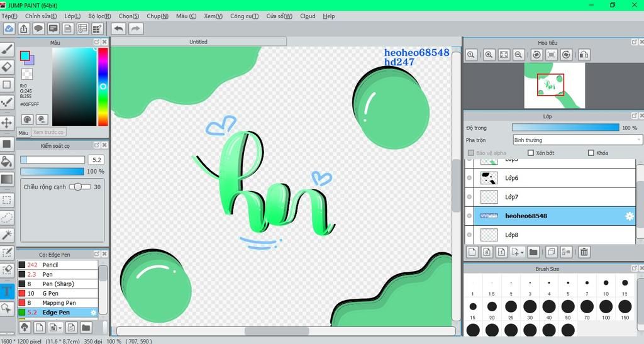The image size is (644, 344).
Task: Rotate canvas left in Navigator
Action: click(x=536, y=55)
